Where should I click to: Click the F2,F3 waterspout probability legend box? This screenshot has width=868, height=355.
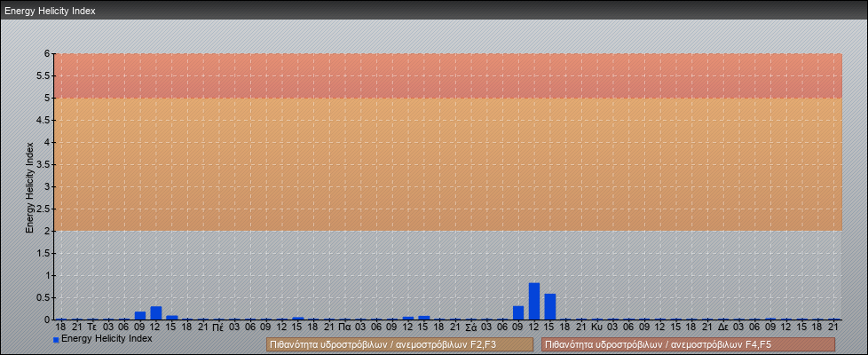(399, 344)
